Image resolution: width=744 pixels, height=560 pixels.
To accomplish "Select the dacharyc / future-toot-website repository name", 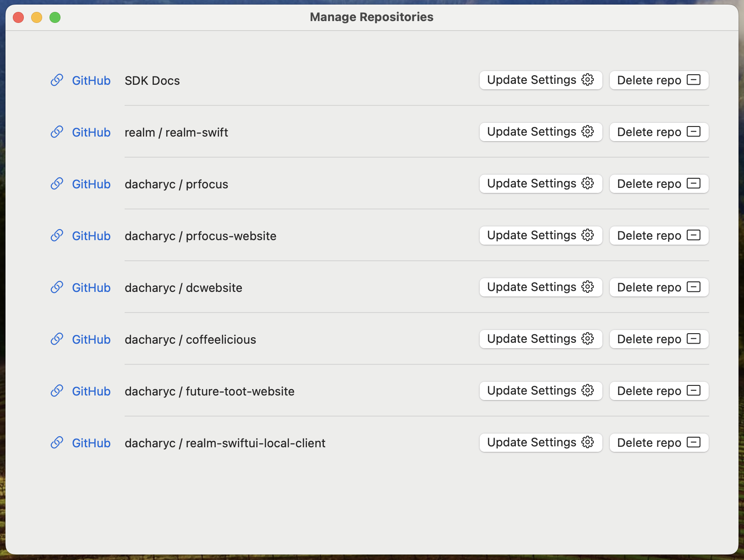I will click(209, 391).
